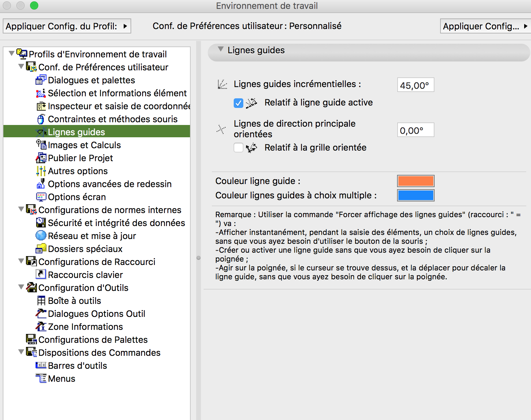Click the Sécurité et intégrité des données icon
The width and height of the screenshot is (531, 420).
tap(41, 223)
